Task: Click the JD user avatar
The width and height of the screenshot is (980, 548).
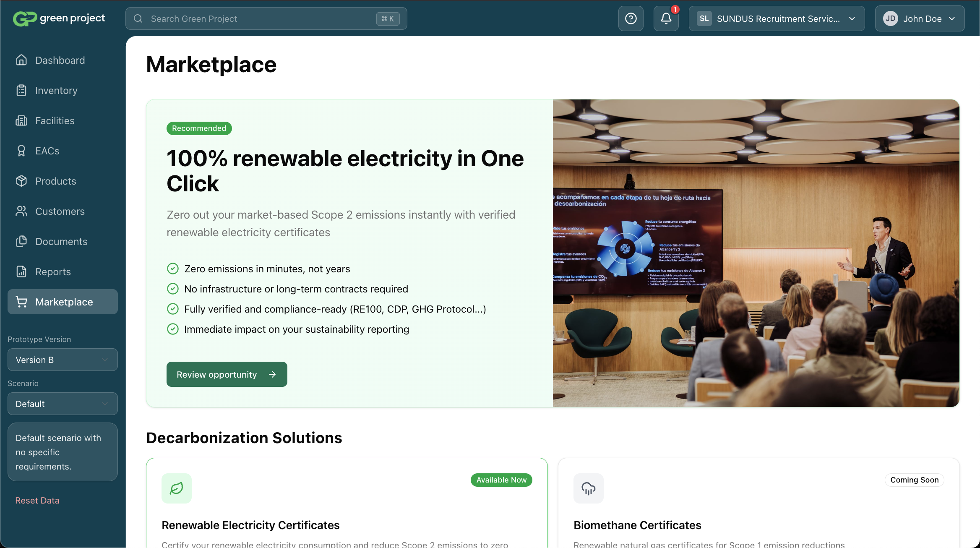Action: tap(891, 18)
